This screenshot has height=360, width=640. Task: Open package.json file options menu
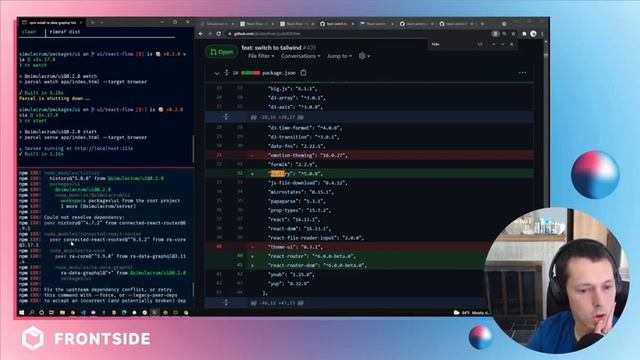[522, 73]
